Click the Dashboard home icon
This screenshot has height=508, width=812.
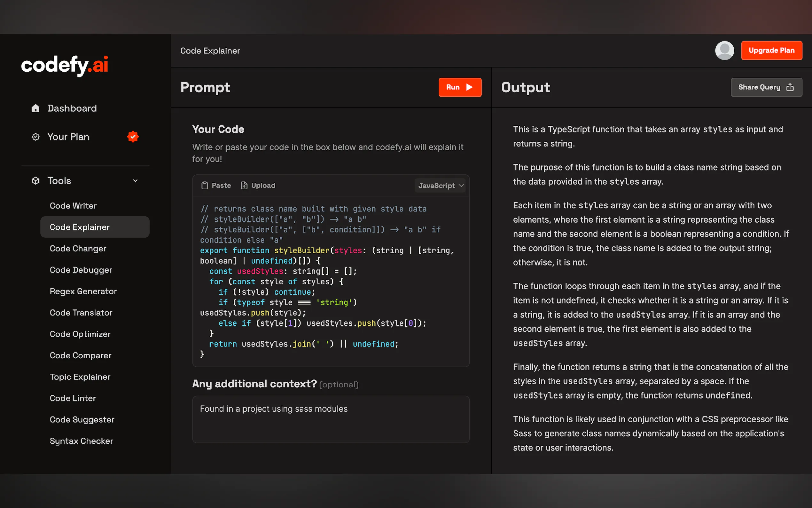(35, 108)
